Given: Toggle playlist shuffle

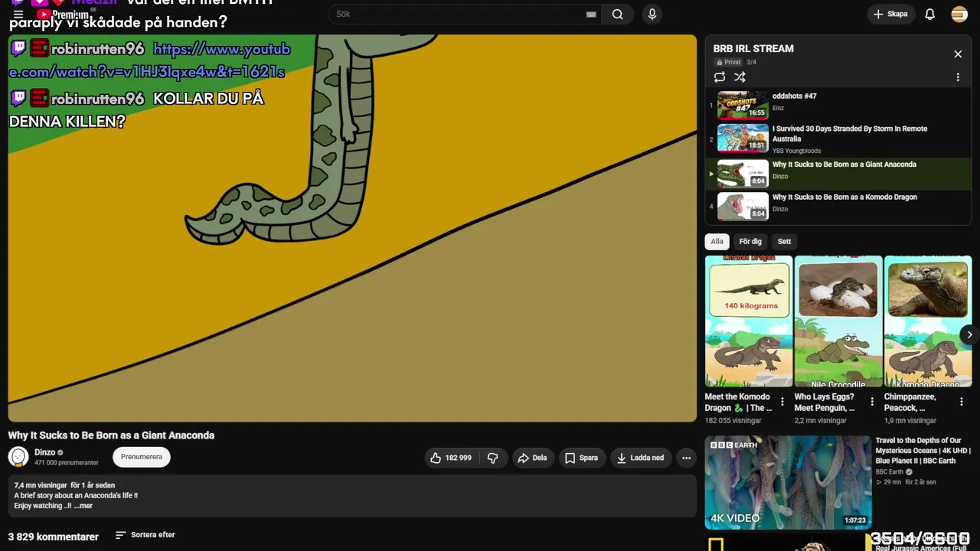Looking at the screenshot, I should pos(740,77).
